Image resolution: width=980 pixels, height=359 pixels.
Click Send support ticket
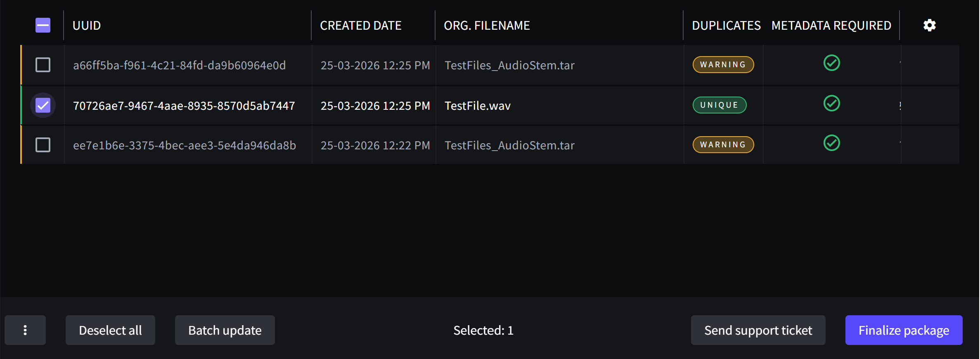click(758, 330)
